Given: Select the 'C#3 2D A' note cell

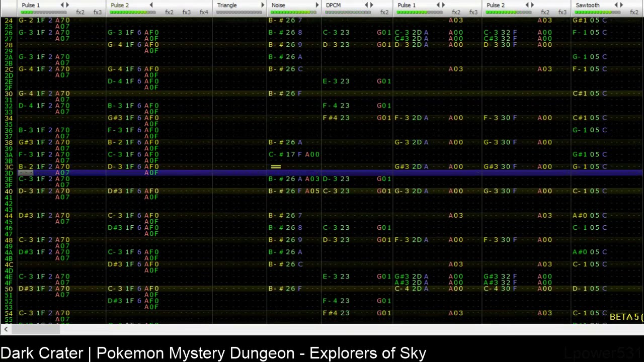Looking at the screenshot, I should pyautogui.click(x=412, y=38).
